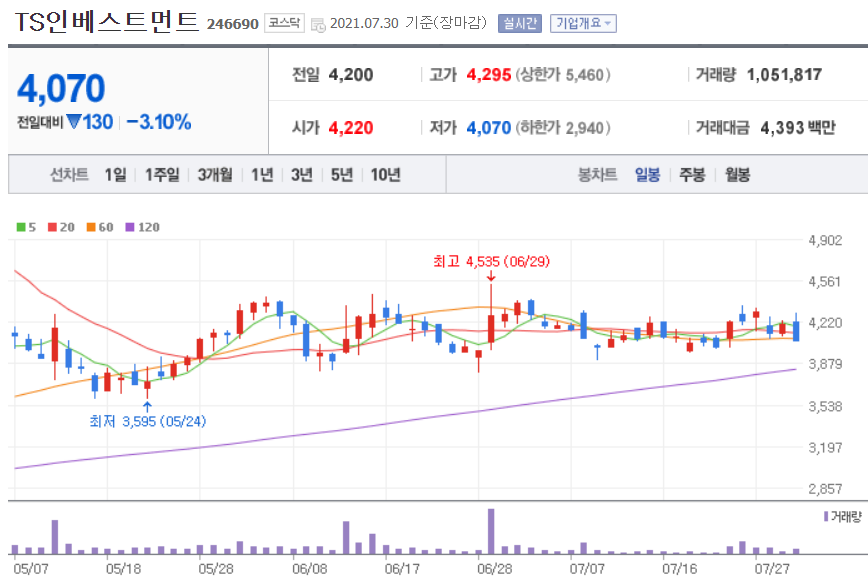Select the 3년 line chart tab
Image resolution: width=868 pixels, height=588 pixels.
pos(302,175)
